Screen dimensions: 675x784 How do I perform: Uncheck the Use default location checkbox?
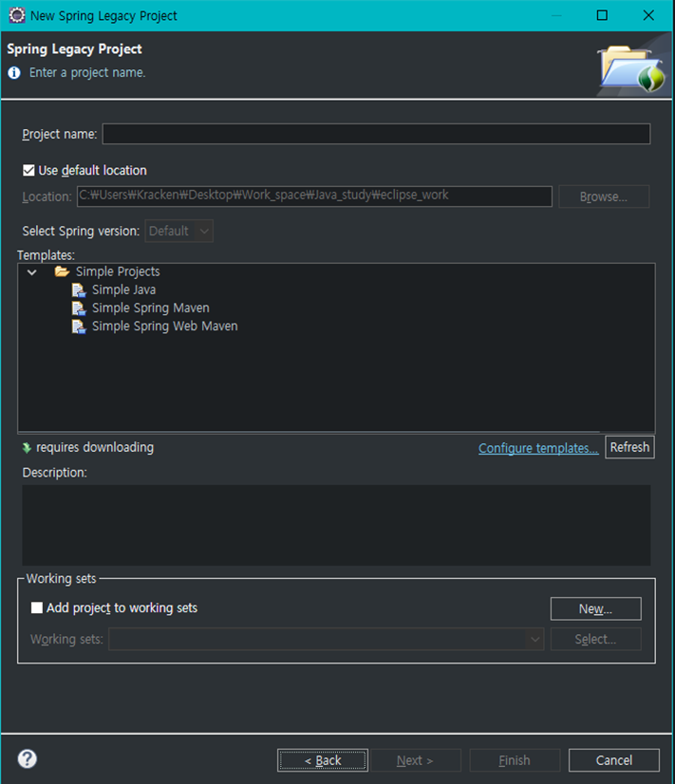(28, 171)
